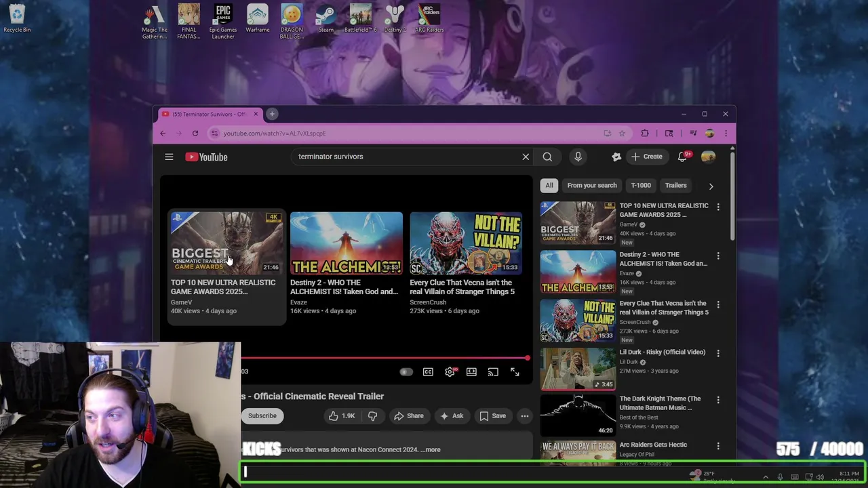
Task: Open the YouTube account avatar menu
Action: pyautogui.click(x=708, y=157)
